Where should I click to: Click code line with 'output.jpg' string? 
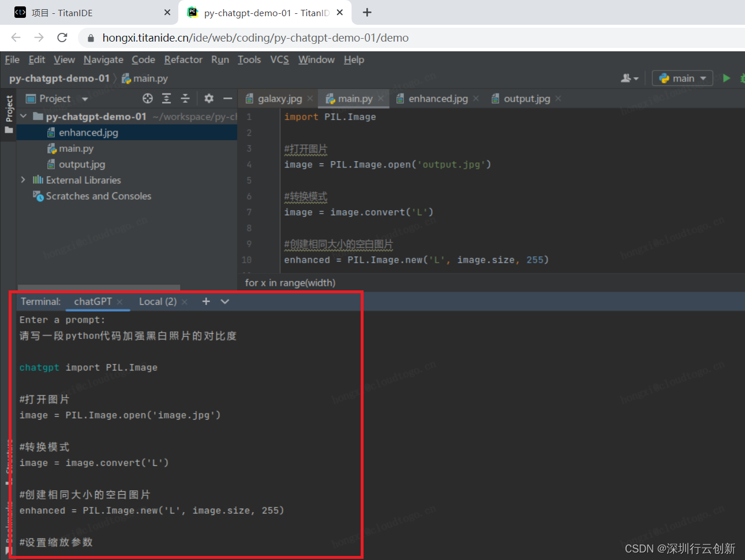pyautogui.click(x=387, y=165)
